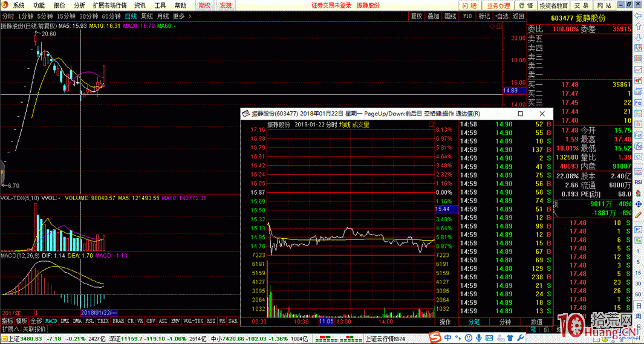Open F10 company info from chart toolbar
Image resolution: width=644 pixels, height=344 pixels.
click(x=467, y=16)
